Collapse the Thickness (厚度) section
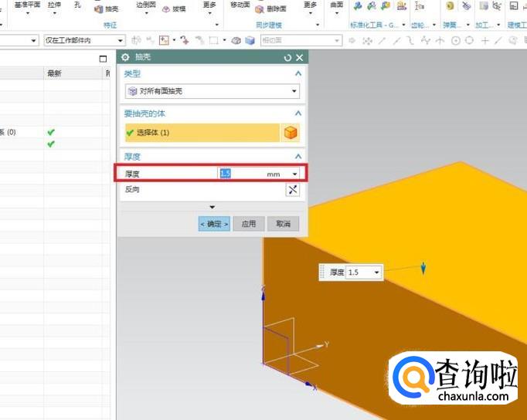 [x=297, y=157]
